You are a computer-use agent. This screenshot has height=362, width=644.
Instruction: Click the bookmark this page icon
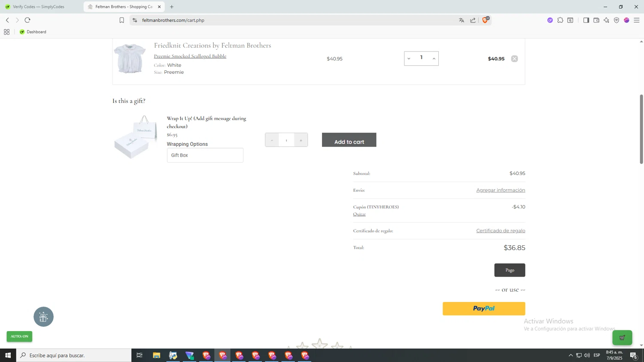[122, 20]
